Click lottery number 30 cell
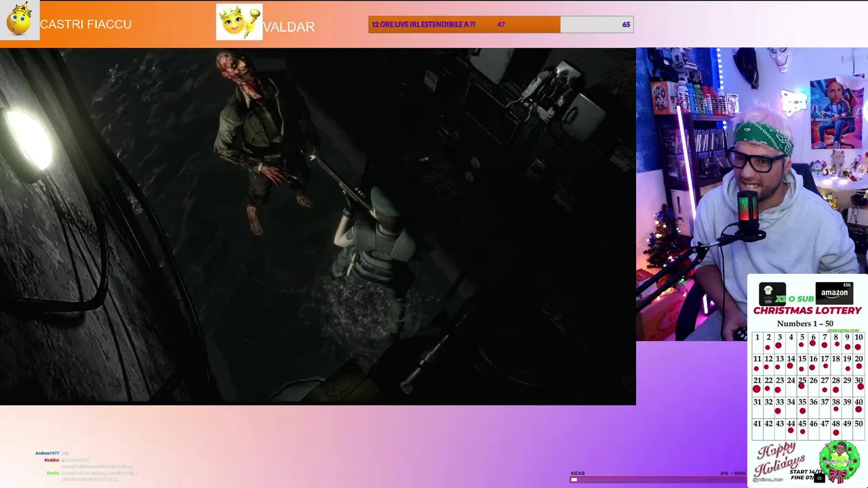 [x=859, y=386]
